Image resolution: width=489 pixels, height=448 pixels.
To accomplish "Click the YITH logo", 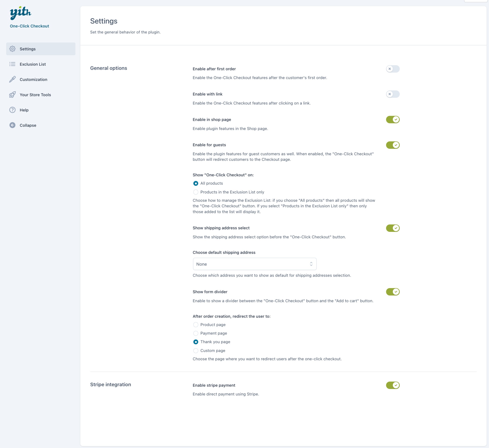I will (x=20, y=13).
